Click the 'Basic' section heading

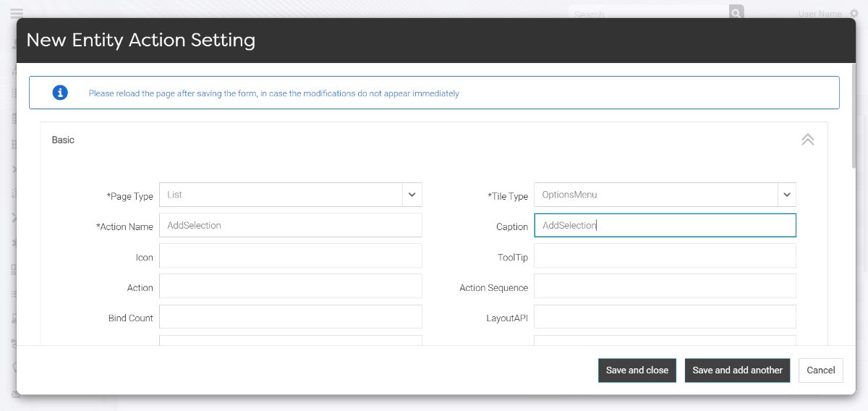pyautogui.click(x=63, y=140)
